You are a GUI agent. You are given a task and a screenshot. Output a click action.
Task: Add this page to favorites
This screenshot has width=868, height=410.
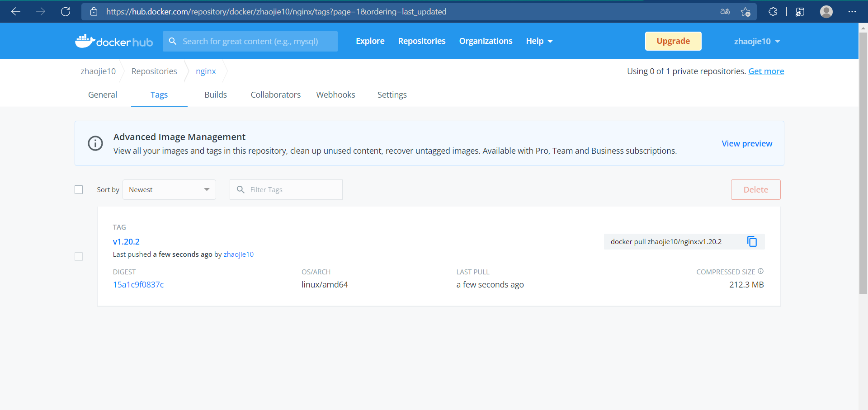point(745,12)
